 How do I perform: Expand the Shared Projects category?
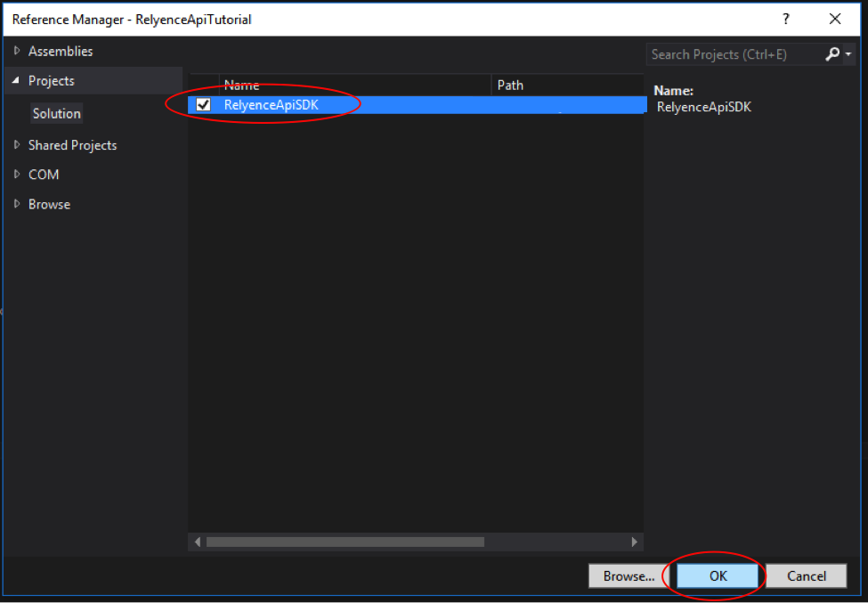[17, 145]
